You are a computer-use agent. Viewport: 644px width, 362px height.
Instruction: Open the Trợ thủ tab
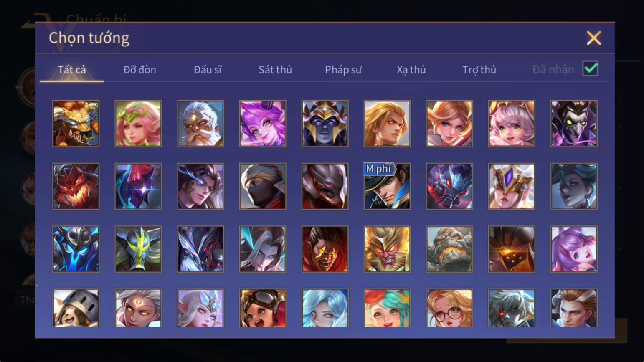pyautogui.click(x=479, y=70)
